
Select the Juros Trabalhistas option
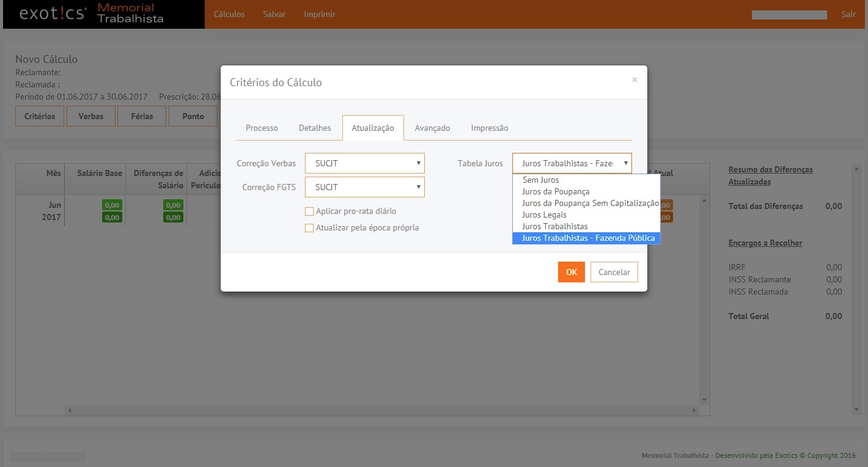tap(554, 227)
